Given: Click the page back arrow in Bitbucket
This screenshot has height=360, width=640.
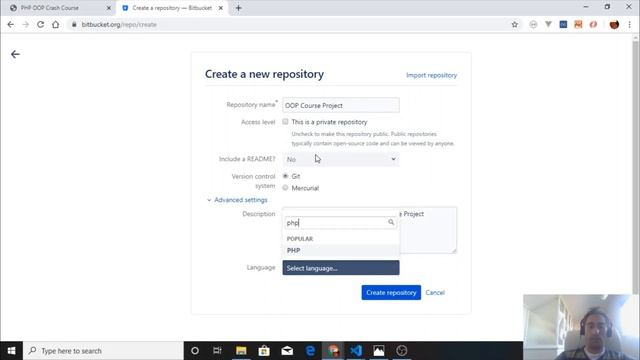Looking at the screenshot, I should tap(15, 54).
